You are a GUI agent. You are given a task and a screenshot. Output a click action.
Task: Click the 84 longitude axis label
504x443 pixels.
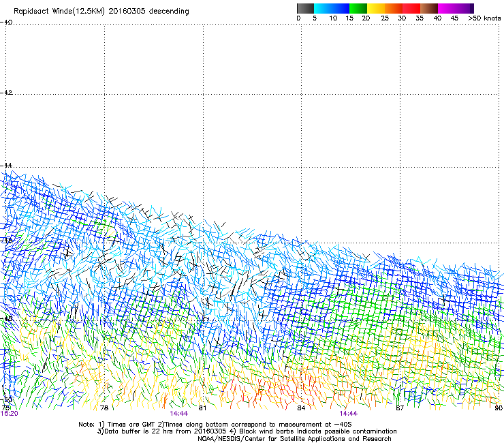pos(301,408)
